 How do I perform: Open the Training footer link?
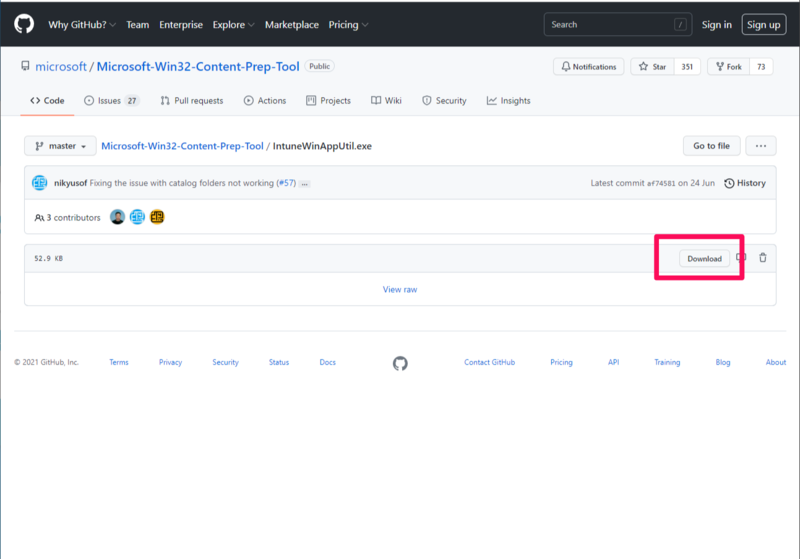click(667, 362)
